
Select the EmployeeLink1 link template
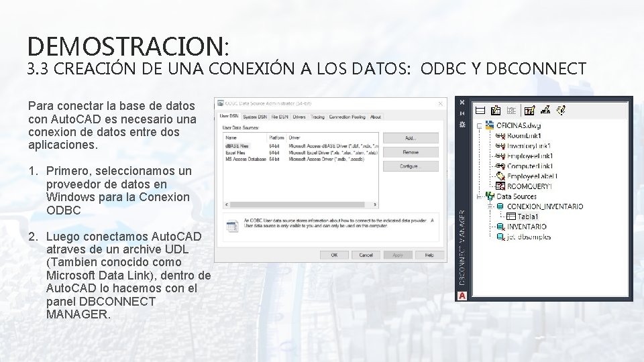click(x=524, y=156)
